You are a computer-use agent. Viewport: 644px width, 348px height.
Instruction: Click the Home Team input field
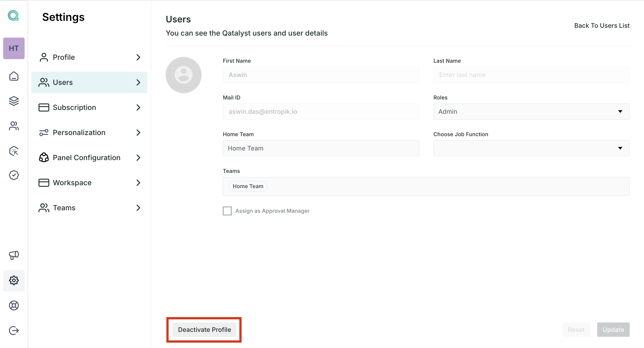321,148
